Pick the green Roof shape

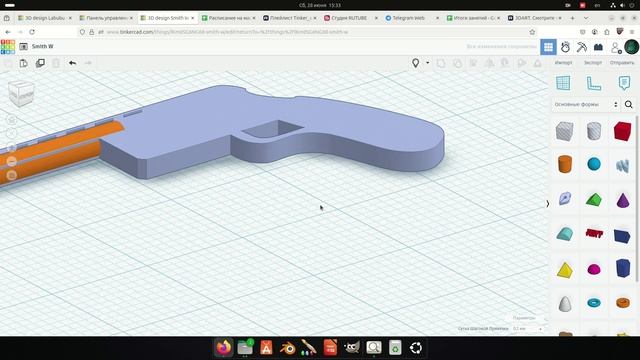[x=594, y=200]
